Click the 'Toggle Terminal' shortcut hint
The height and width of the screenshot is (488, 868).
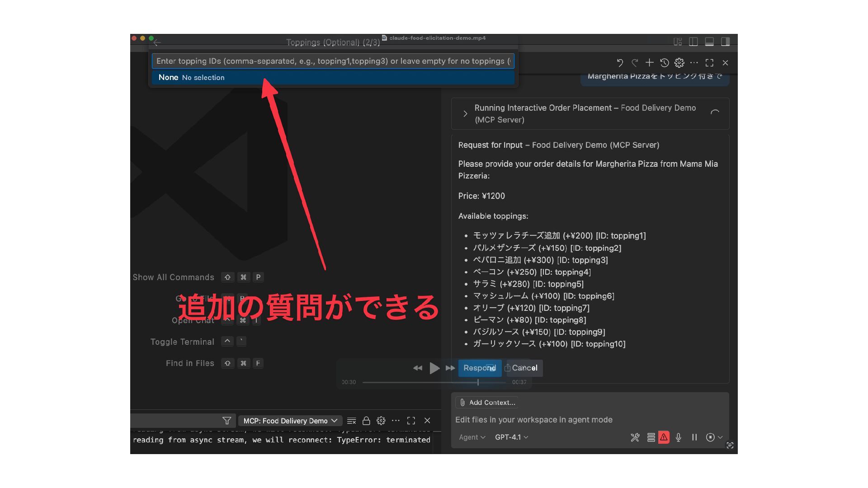click(x=198, y=342)
